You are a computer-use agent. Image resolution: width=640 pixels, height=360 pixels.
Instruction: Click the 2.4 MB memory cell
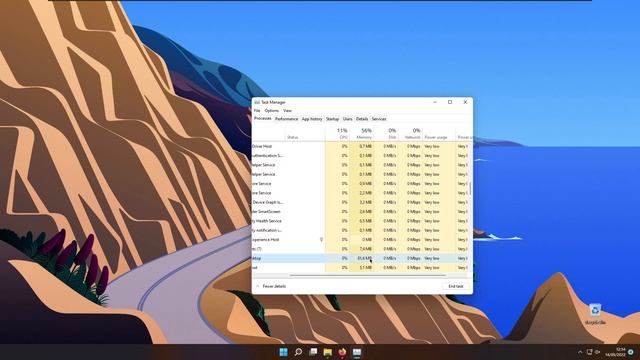(362, 211)
